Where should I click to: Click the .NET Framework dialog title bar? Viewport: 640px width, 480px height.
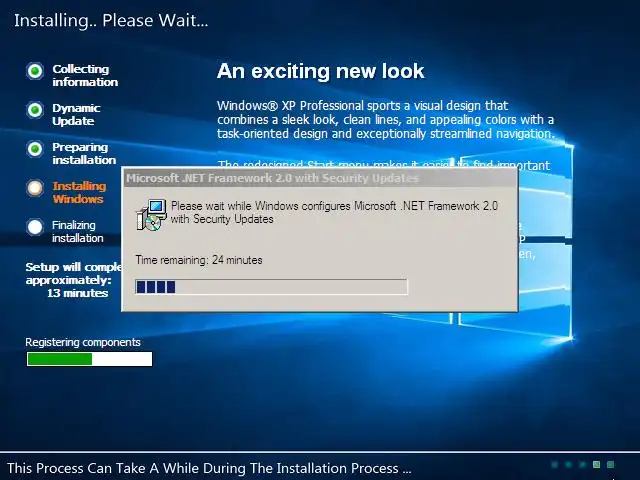coord(320,178)
